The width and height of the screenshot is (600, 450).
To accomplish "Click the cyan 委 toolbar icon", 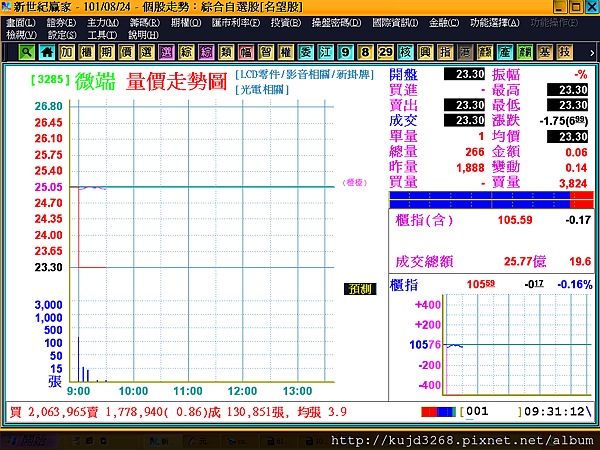I will [x=306, y=52].
